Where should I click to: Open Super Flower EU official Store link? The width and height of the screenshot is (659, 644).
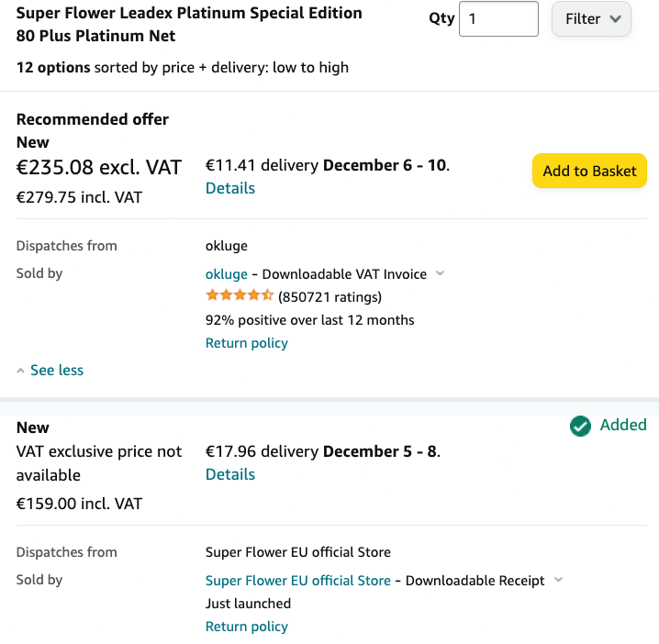[x=298, y=581]
